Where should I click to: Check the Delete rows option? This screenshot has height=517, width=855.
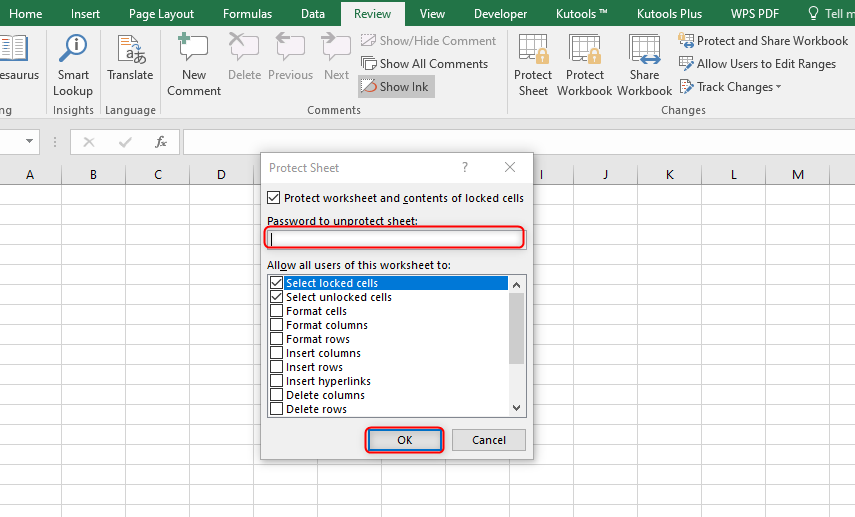[x=276, y=409]
